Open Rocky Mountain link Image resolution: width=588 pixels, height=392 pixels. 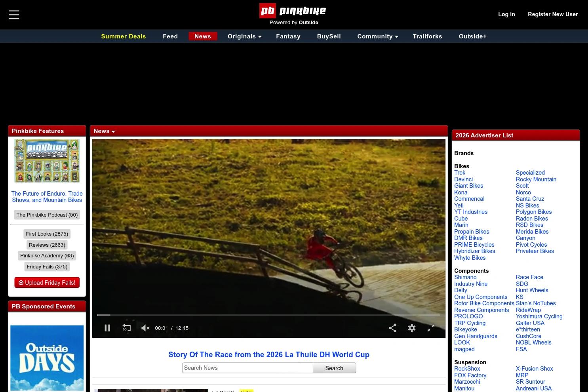(536, 179)
